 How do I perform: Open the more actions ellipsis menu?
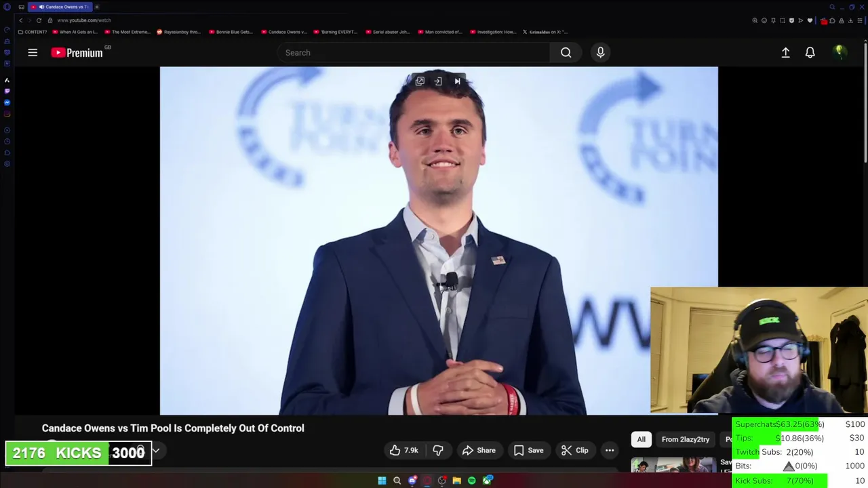click(x=610, y=450)
